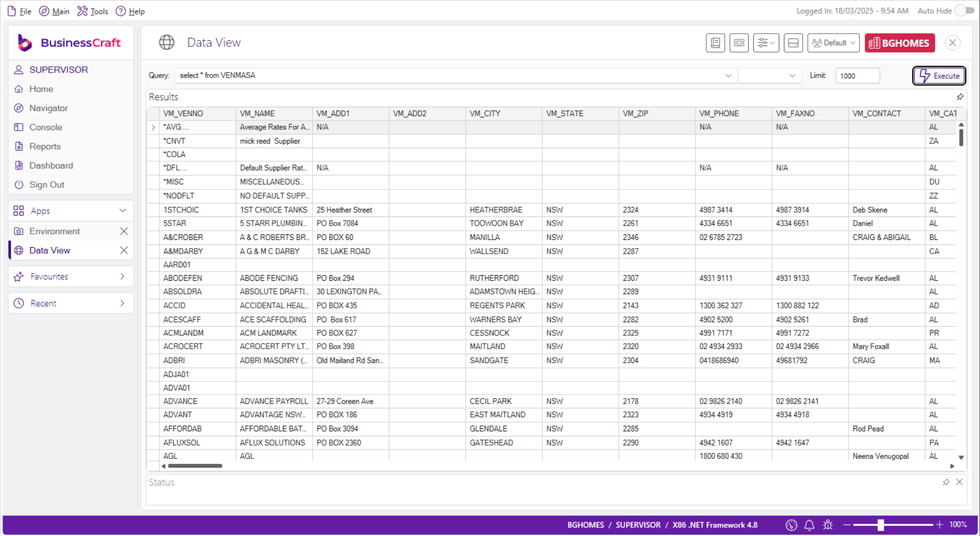Expand the Favourites section

click(70, 276)
